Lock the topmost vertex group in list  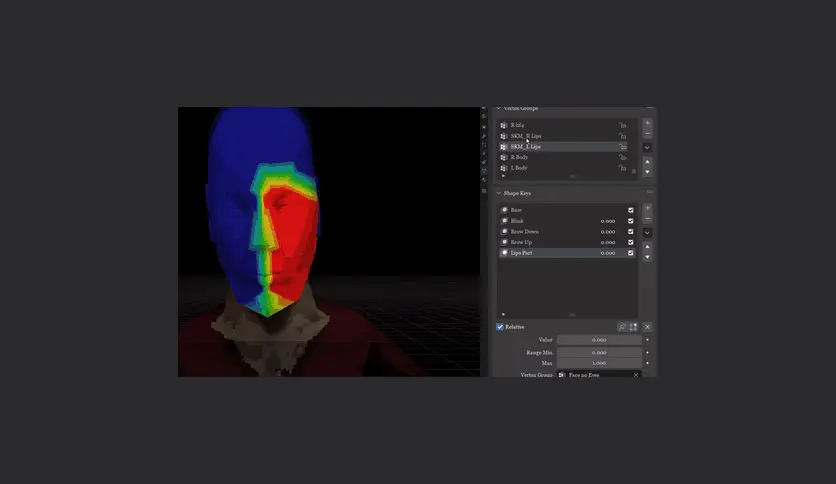[622, 125]
